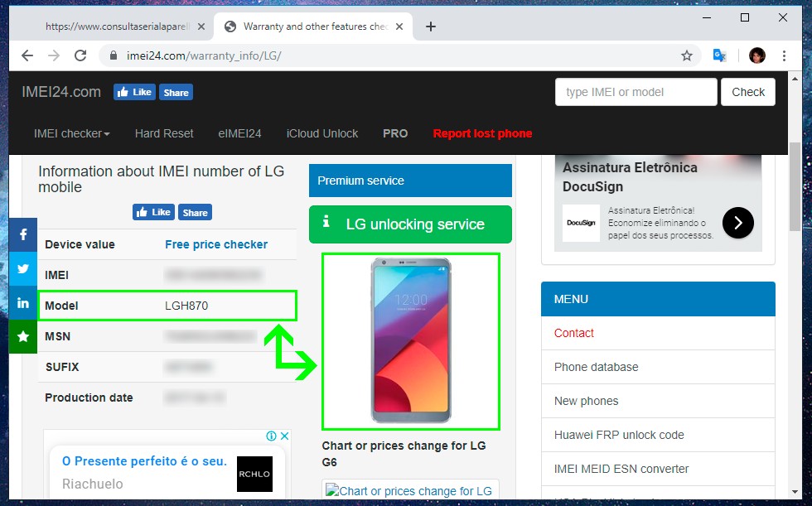Image resolution: width=812 pixels, height=506 pixels.
Task: Open a new tab with the plus button
Action: 430,27
